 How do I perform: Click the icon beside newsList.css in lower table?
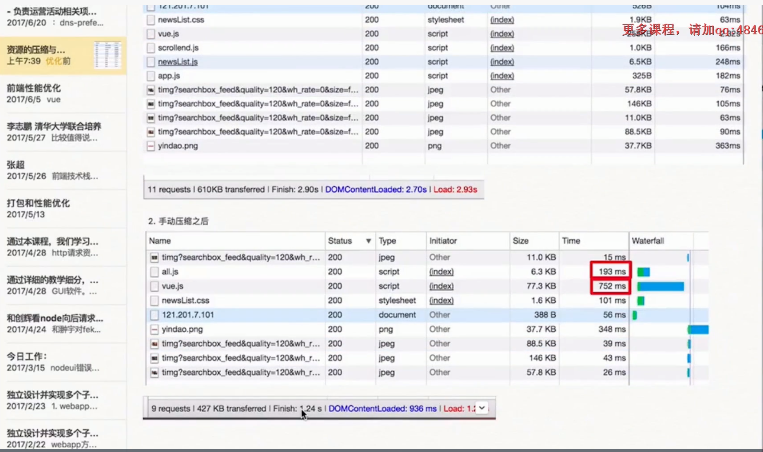tap(153, 300)
